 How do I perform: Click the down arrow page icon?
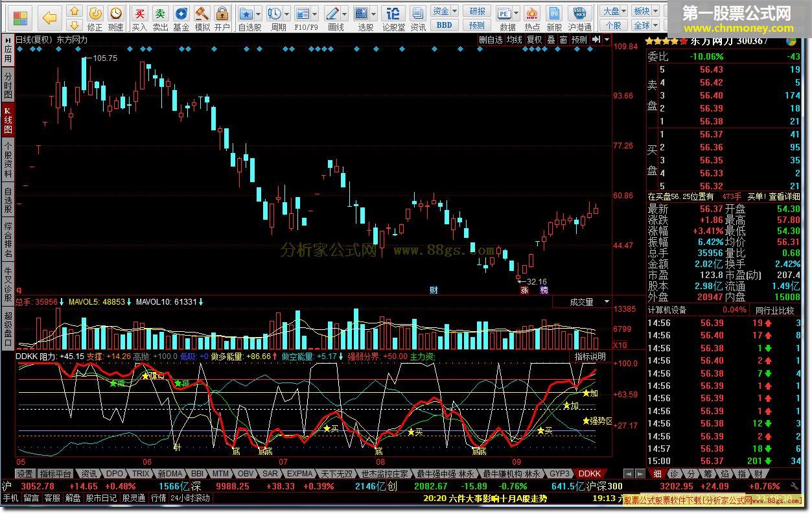coord(75,25)
